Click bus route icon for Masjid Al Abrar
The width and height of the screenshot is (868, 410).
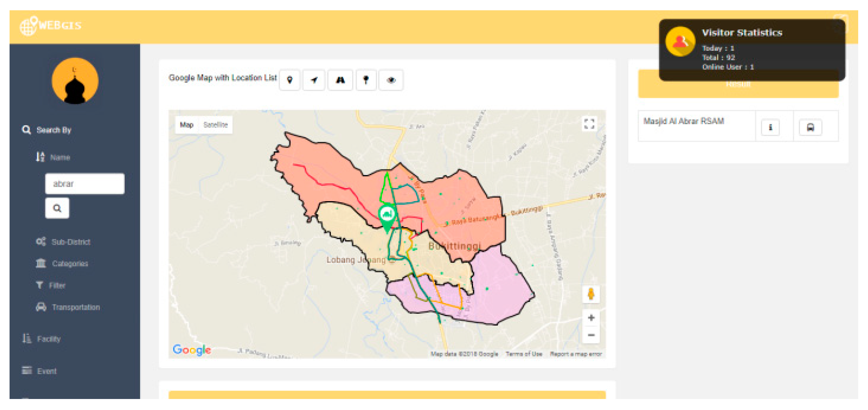[810, 127]
